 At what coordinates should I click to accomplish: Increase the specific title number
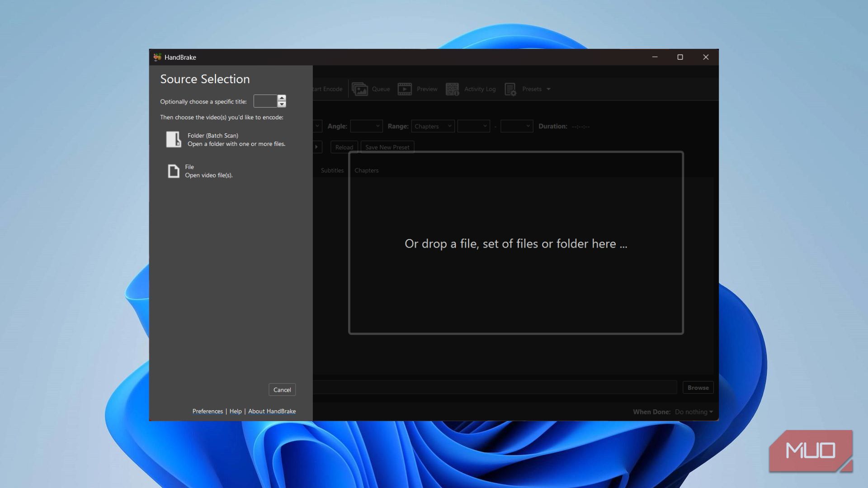pos(282,98)
